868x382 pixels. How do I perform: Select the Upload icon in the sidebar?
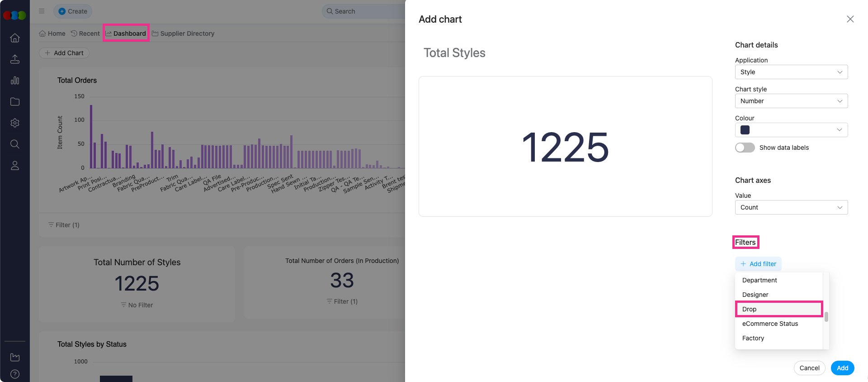point(15,59)
